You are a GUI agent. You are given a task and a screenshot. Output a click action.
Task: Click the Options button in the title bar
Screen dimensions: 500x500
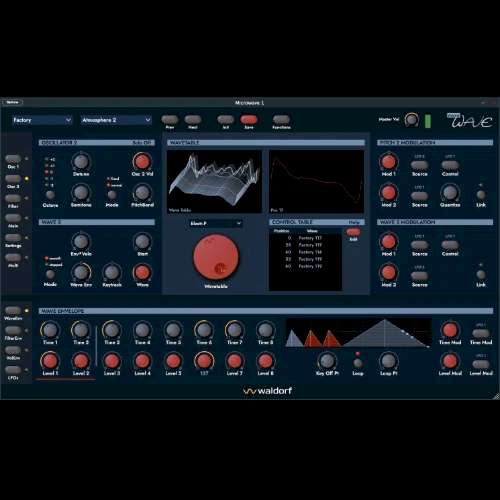(13, 102)
